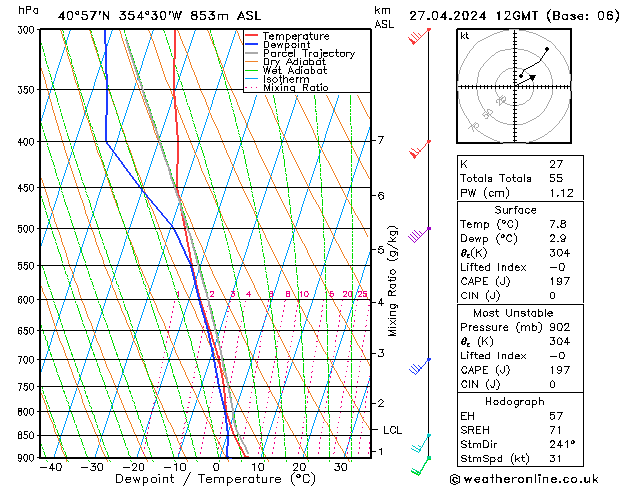Open the weatheronline.co.uk link

tap(531, 479)
